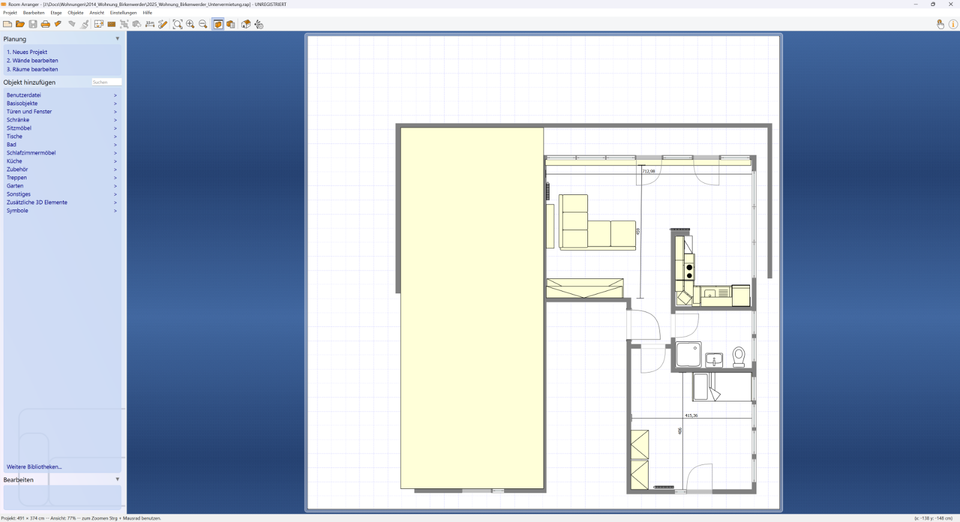Open the Etage menu
Image resolution: width=960 pixels, height=522 pixels.
tap(56, 13)
